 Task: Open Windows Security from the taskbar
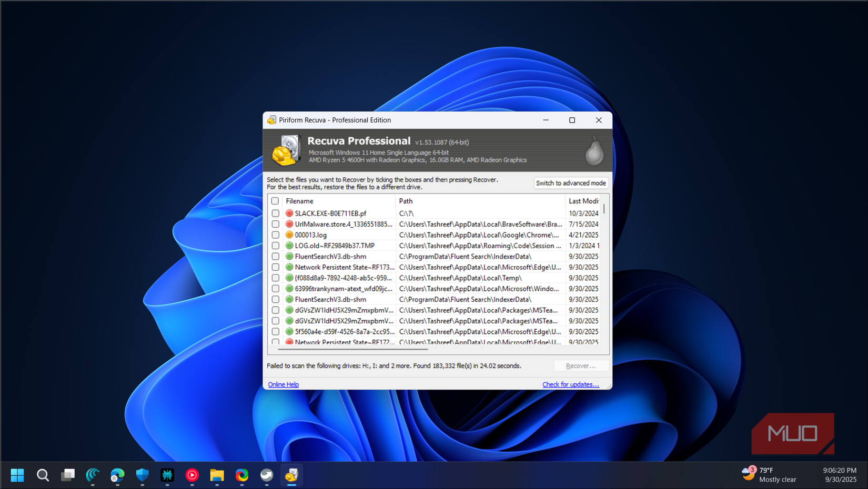[x=142, y=475]
